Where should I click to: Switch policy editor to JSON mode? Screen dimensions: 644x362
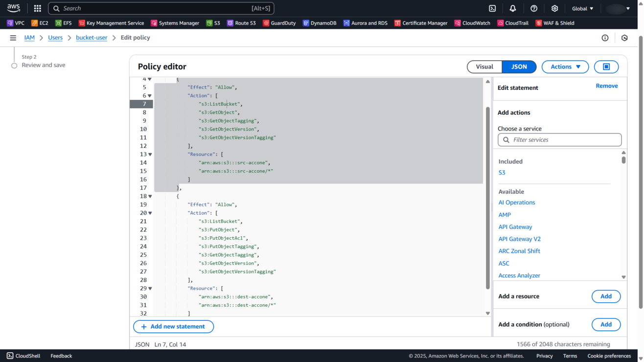(x=519, y=67)
